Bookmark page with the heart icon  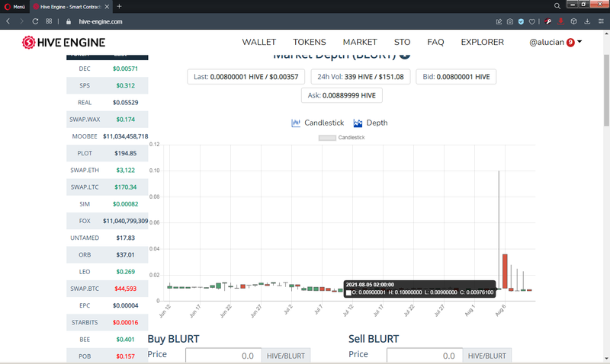tap(534, 21)
